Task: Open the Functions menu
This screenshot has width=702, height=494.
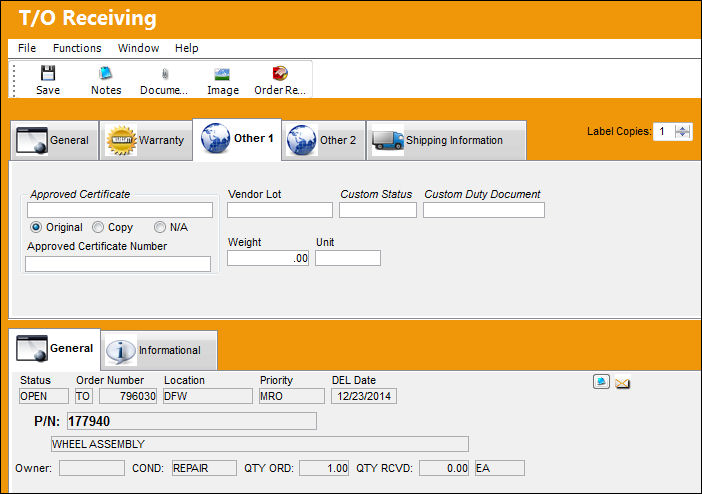Action: (77, 48)
